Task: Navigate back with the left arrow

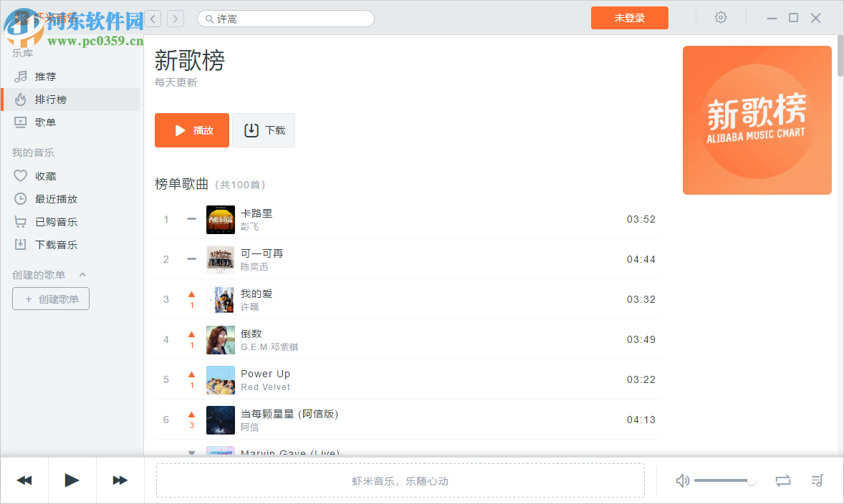Action: coord(152,18)
